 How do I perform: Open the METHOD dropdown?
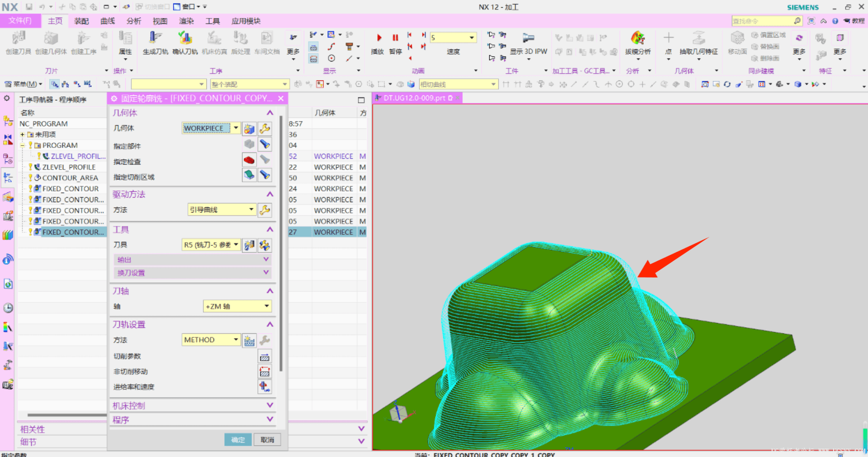[x=236, y=340]
